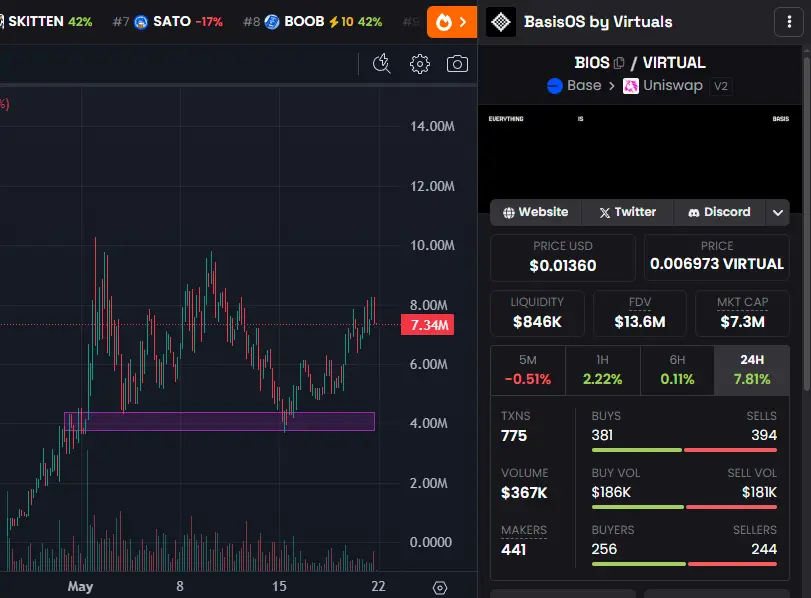Click the Uniswap unicorn icon
This screenshot has width=811, height=598.
click(x=630, y=86)
